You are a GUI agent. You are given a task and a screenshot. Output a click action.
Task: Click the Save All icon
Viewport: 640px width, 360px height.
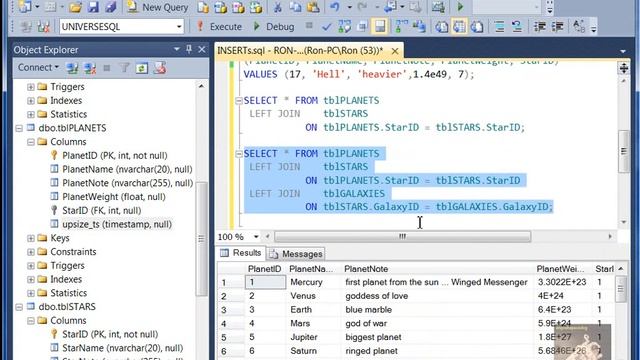(111, 7)
